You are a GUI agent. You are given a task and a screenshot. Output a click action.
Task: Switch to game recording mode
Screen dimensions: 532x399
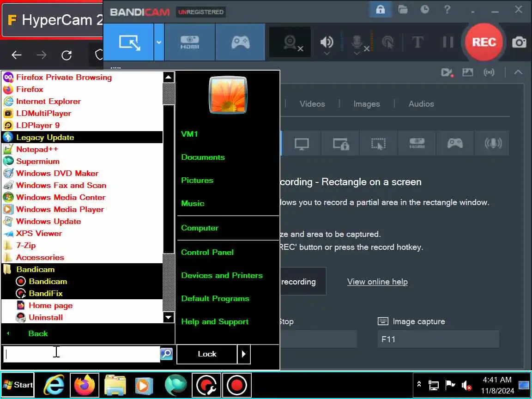click(240, 42)
